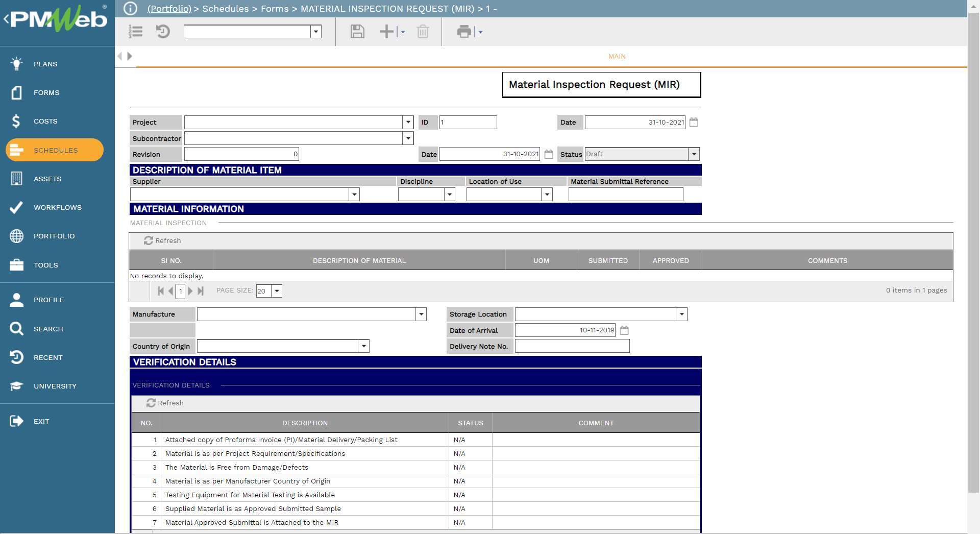Open the Print toolbar icon
980x534 pixels.
pos(463,31)
